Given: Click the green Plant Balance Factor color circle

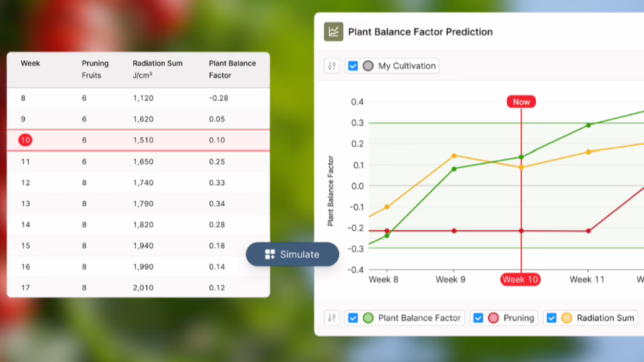Looking at the screenshot, I should pyautogui.click(x=369, y=317).
